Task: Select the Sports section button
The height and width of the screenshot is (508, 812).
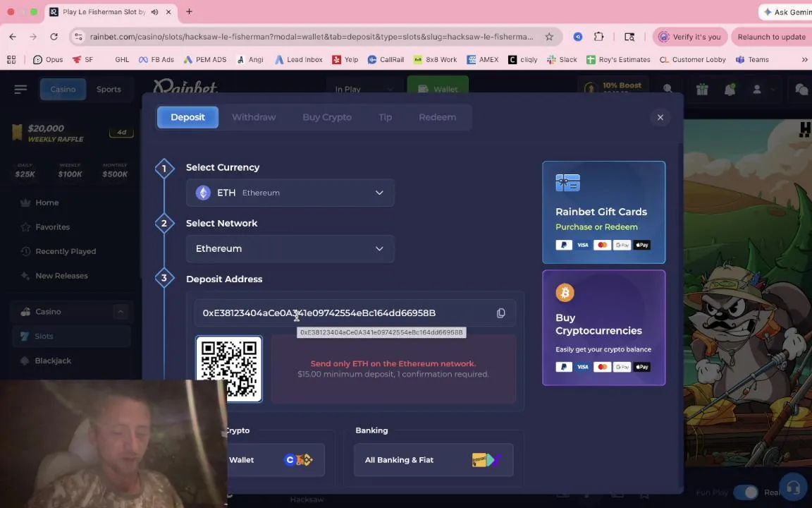Action: (x=109, y=89)
